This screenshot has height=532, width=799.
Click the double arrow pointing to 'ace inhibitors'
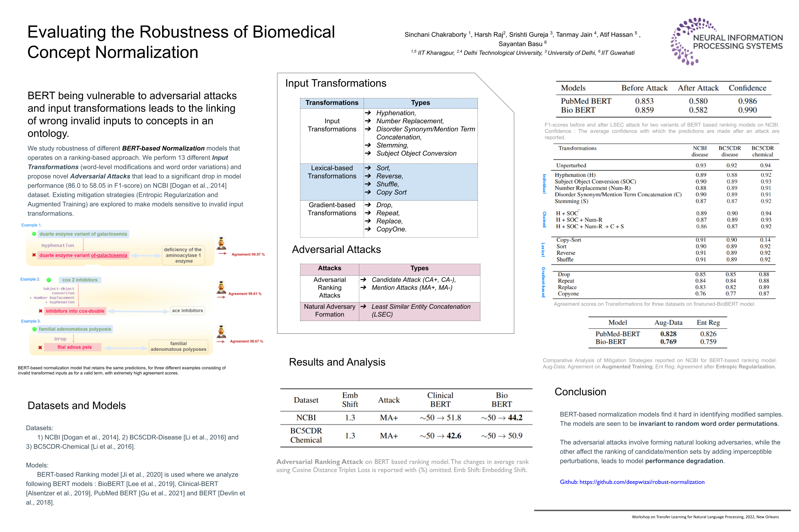pos(138,311)
